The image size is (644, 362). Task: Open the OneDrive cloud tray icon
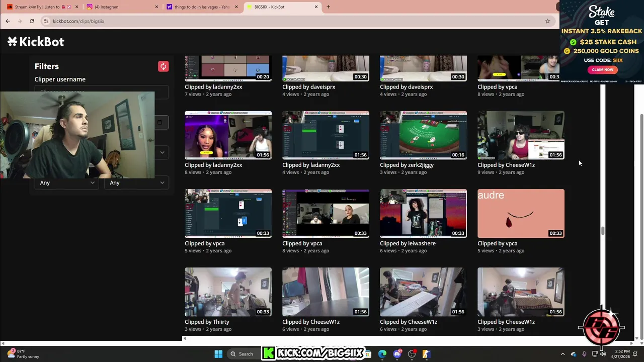574,354
